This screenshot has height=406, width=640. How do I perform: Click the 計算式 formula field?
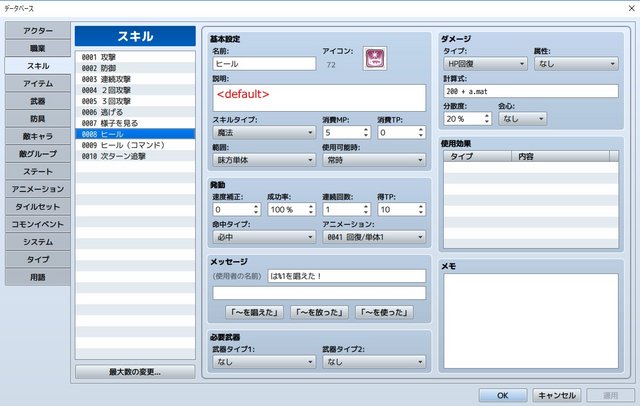tap(531, 91)
